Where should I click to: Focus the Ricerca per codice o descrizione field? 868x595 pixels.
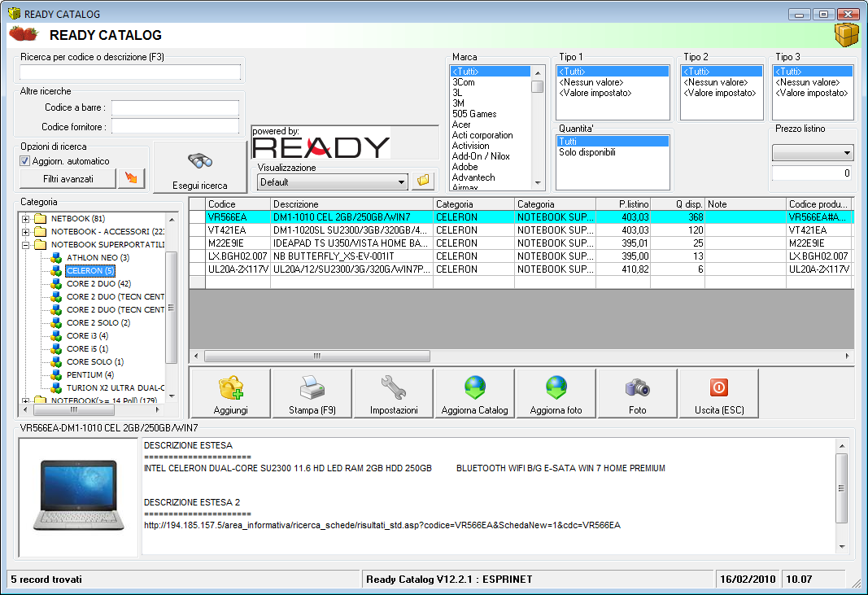coord(130,72)
